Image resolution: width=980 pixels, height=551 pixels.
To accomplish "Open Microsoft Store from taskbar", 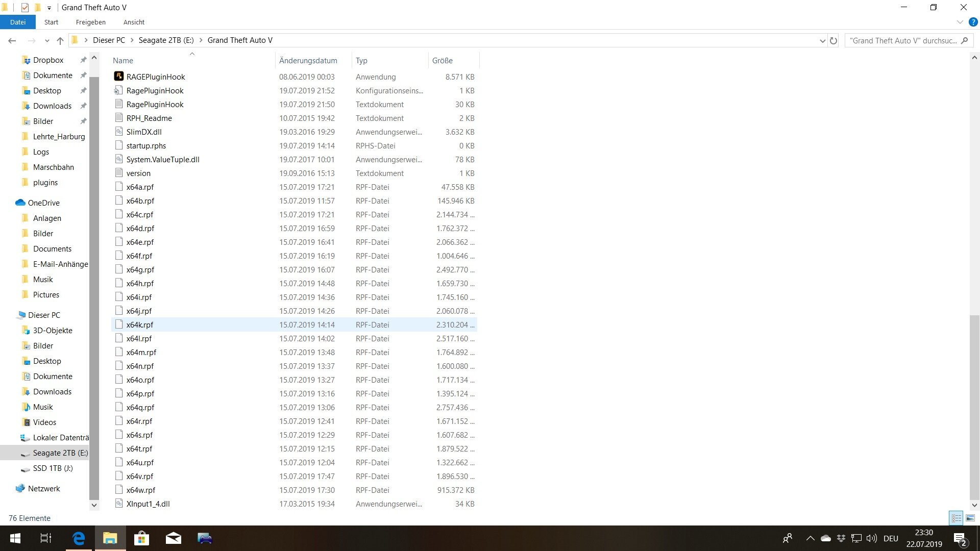I will coord(141,538).
